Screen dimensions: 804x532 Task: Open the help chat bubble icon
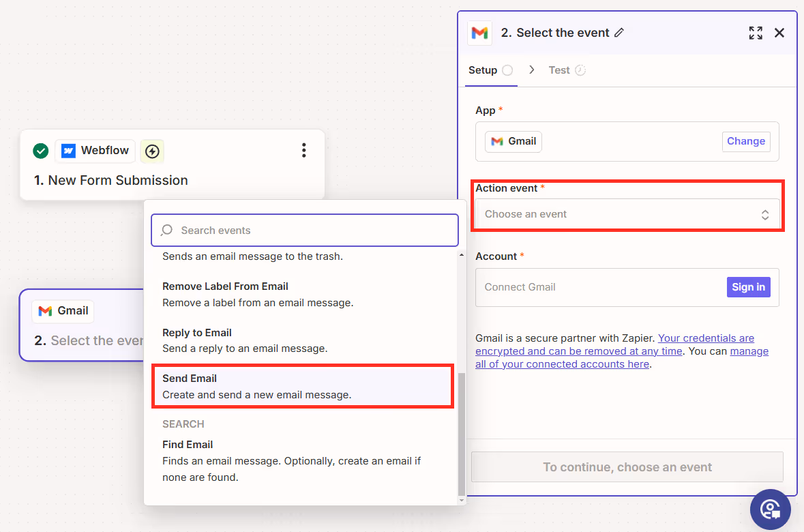coord(770,509)
